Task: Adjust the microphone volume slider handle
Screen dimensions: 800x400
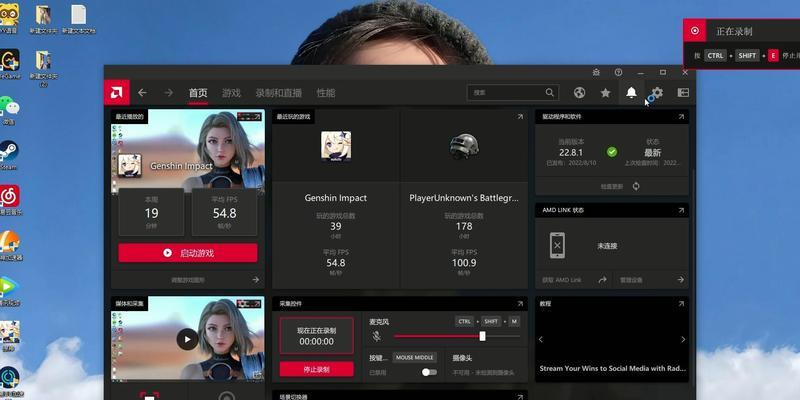Action: pyautogui.click(x=482, y=336)
